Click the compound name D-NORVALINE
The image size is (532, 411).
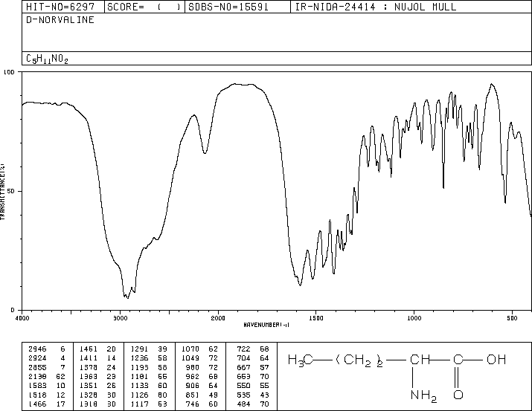click(60, 19)
